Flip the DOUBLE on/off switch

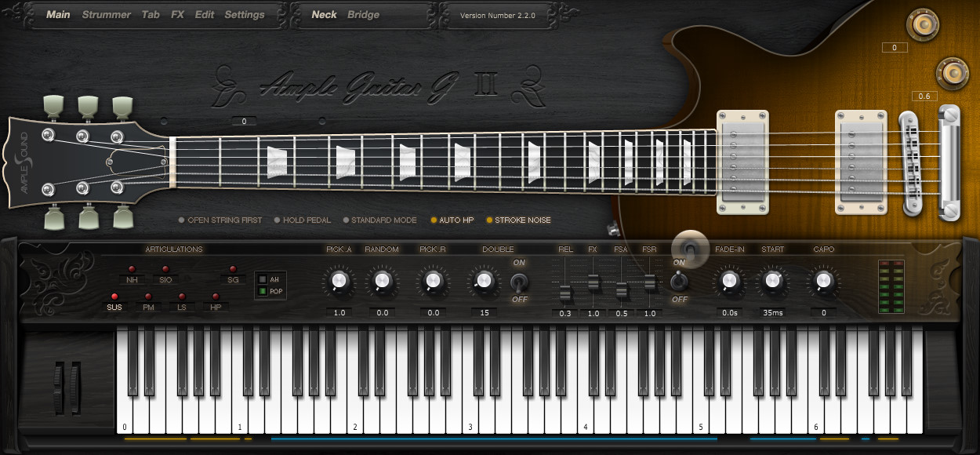(519, 282)
